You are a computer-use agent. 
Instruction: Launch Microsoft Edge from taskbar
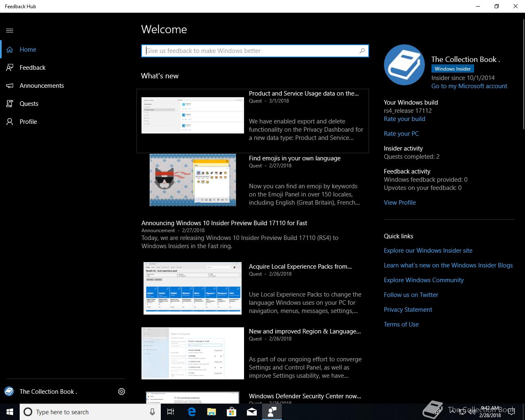[191, 412]
